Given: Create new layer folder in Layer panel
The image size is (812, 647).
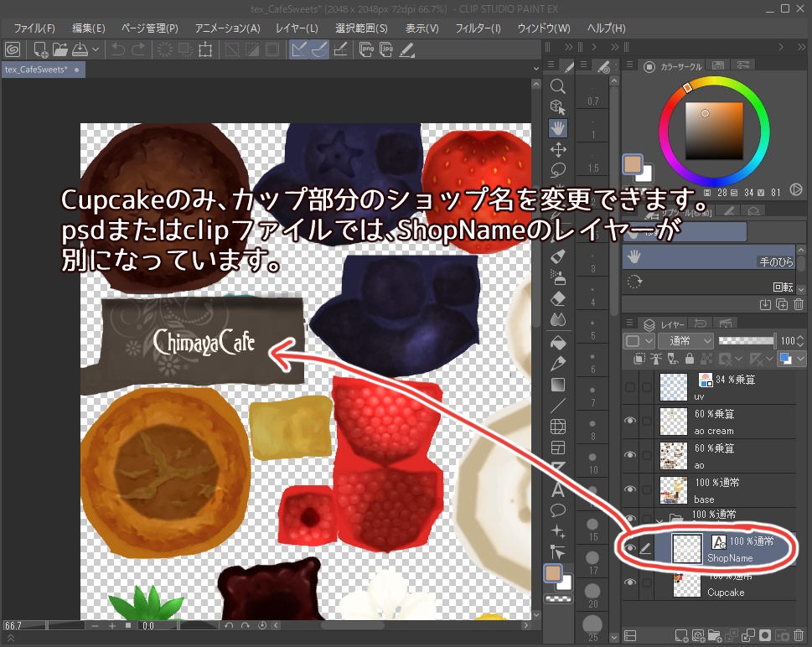Looking at the screenshot, I should click(x=714, y=635).
